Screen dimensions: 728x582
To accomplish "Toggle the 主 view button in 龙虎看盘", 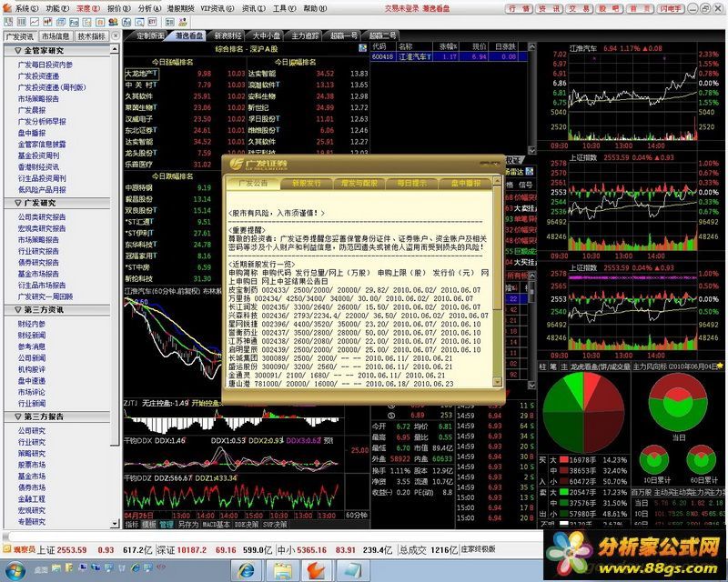I will point(563,366).
